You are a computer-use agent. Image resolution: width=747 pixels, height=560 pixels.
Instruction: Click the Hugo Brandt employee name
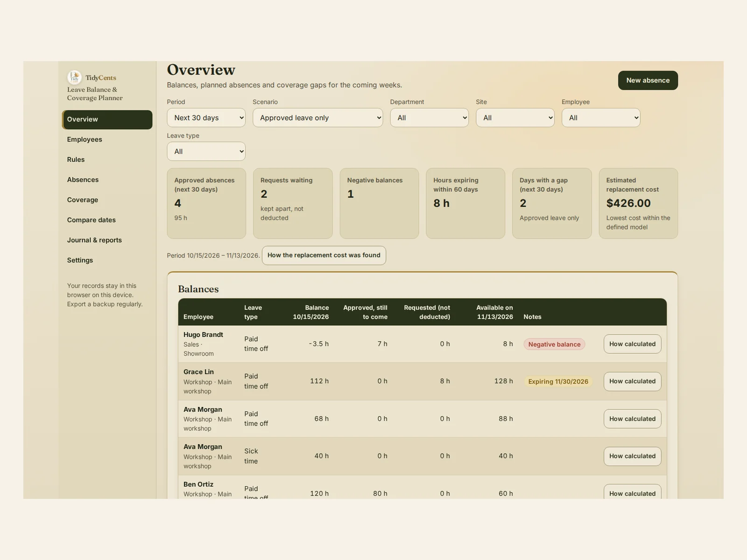point(203,335)
